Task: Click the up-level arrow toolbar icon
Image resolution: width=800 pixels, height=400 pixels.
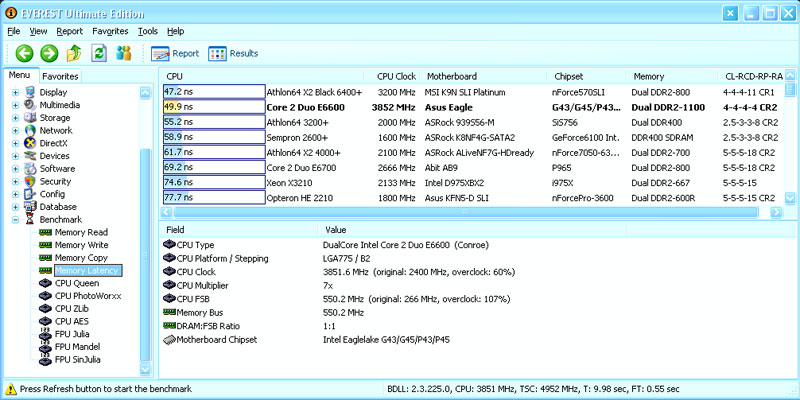Action: pyautogui.click(x=74, y=53)
